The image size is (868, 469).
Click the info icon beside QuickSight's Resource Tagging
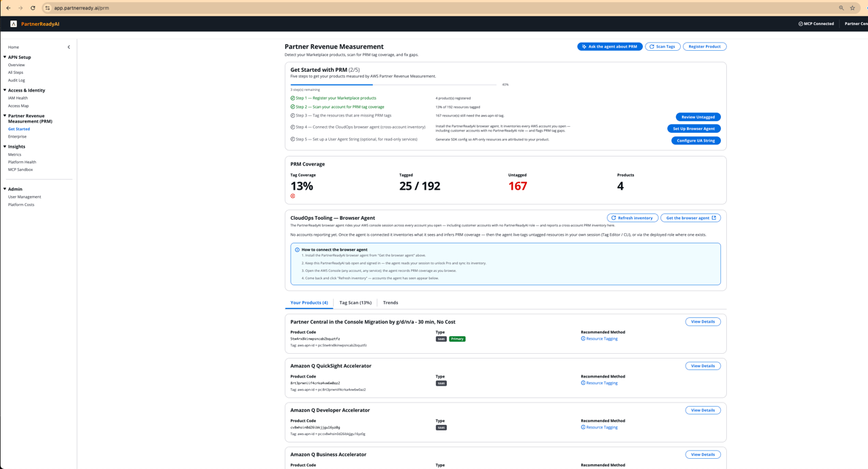pyautogui.click(x=583, y=383)
